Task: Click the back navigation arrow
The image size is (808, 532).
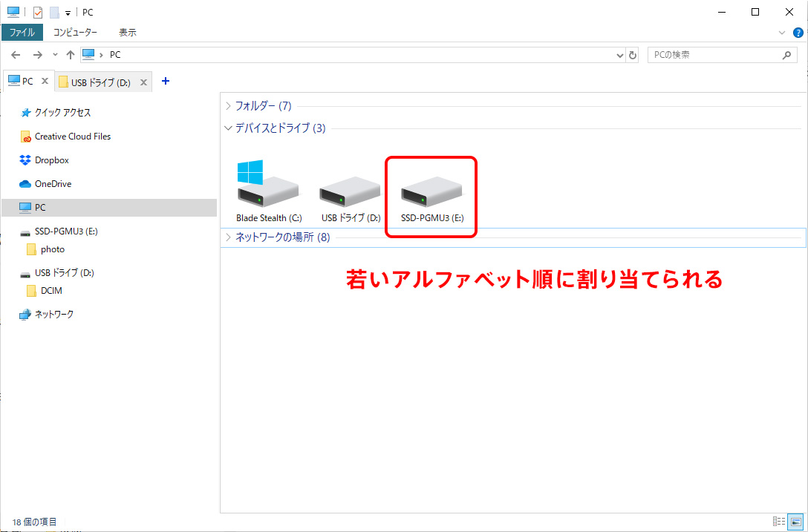Action: coord(16,54)
